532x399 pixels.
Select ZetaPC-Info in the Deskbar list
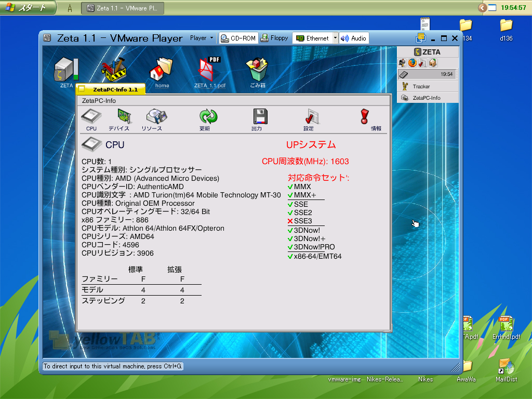tap(428, 98)
